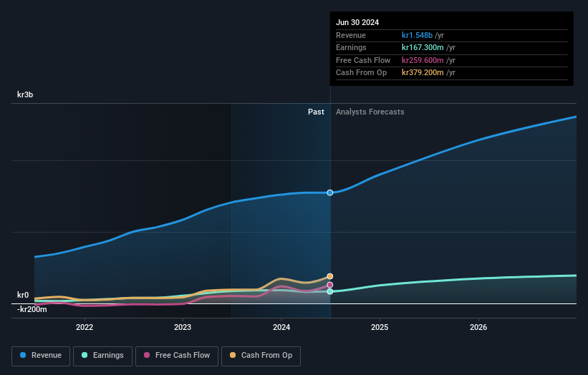Screen dimensions: 588x375
Task: Click the 2024 x-axis label
Action: 281,327
